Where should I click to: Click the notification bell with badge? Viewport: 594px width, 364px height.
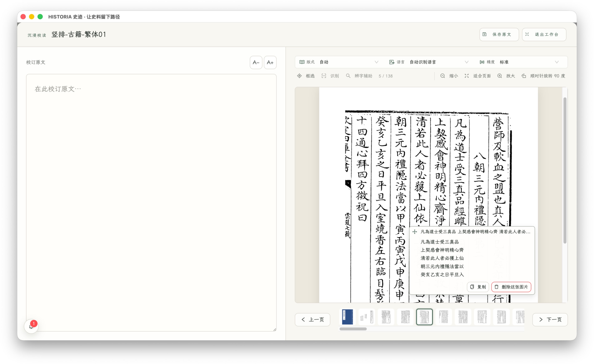point(31,326)
